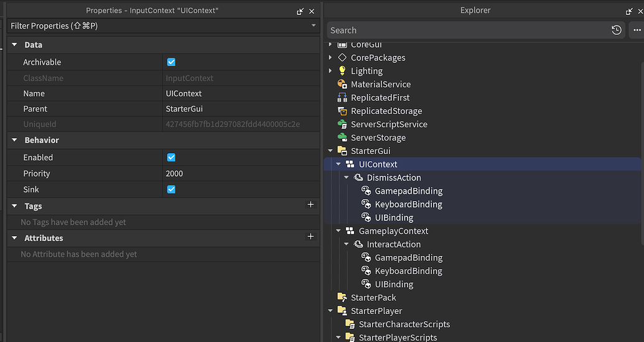The image size is (644, 342).
Task: Toggle the Enabled checkbox
Action: tap(171, 158)
